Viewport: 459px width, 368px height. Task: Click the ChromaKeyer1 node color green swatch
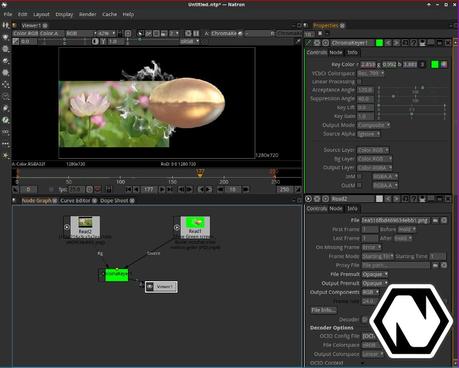(379, 43)
